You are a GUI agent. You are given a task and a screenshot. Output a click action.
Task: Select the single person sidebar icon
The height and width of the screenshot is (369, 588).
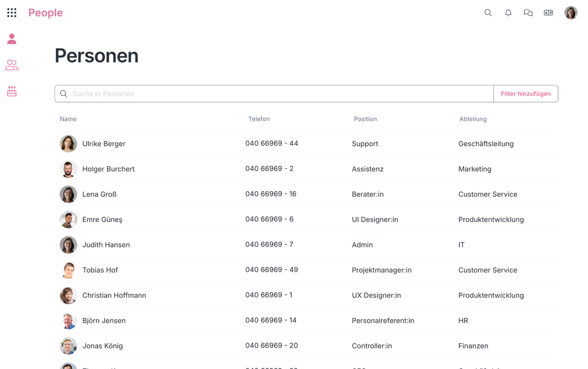[11, 39]
